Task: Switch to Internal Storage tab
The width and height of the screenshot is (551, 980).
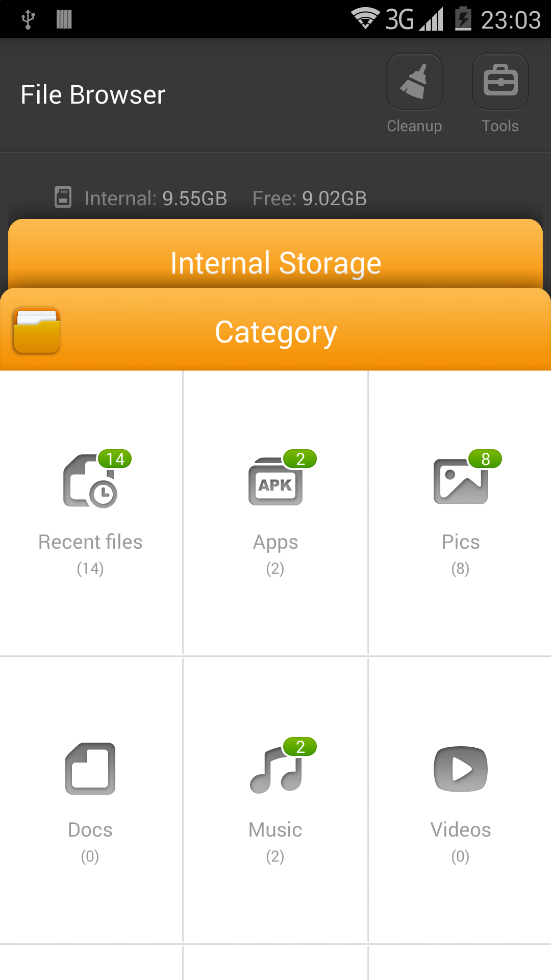Action: [x=275, y=262]
